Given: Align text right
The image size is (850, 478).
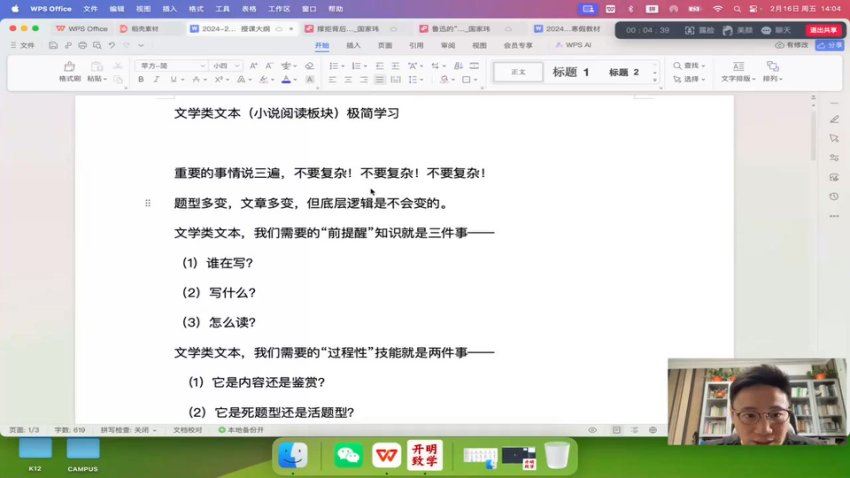Looking at the screenshot, I should point(364,80).
